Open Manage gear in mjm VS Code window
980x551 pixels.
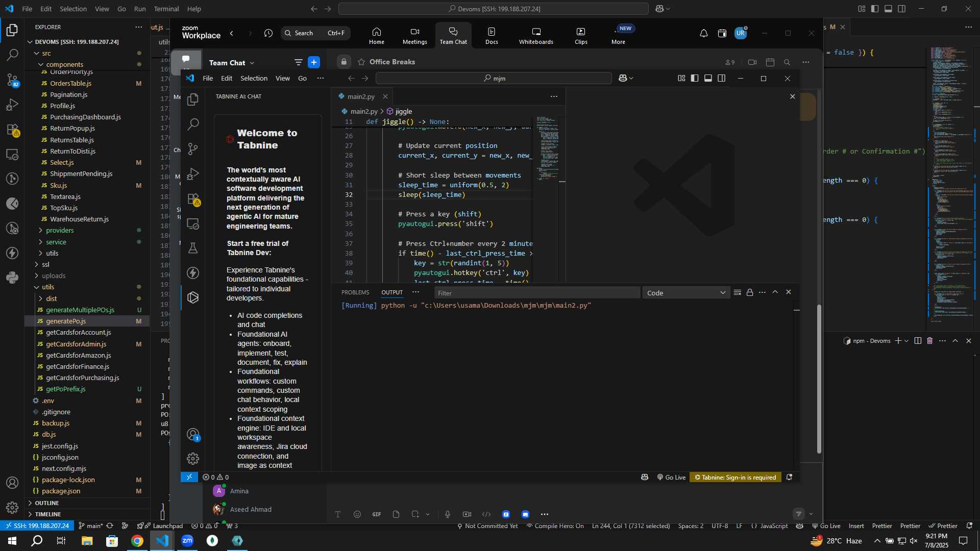[193, 459]
